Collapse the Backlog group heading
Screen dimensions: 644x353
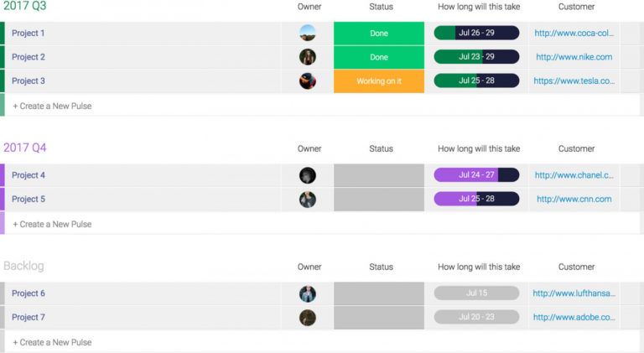(x=23, y=266)
